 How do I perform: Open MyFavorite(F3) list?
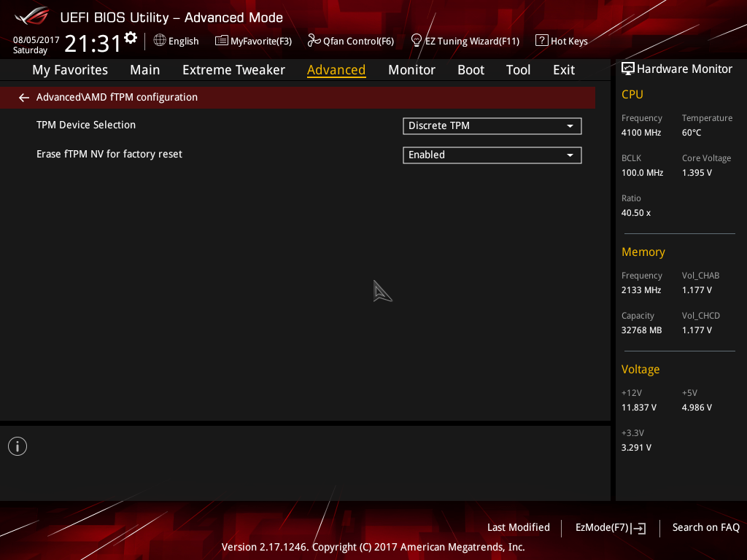pyautogui.click(x=222, y=41)
